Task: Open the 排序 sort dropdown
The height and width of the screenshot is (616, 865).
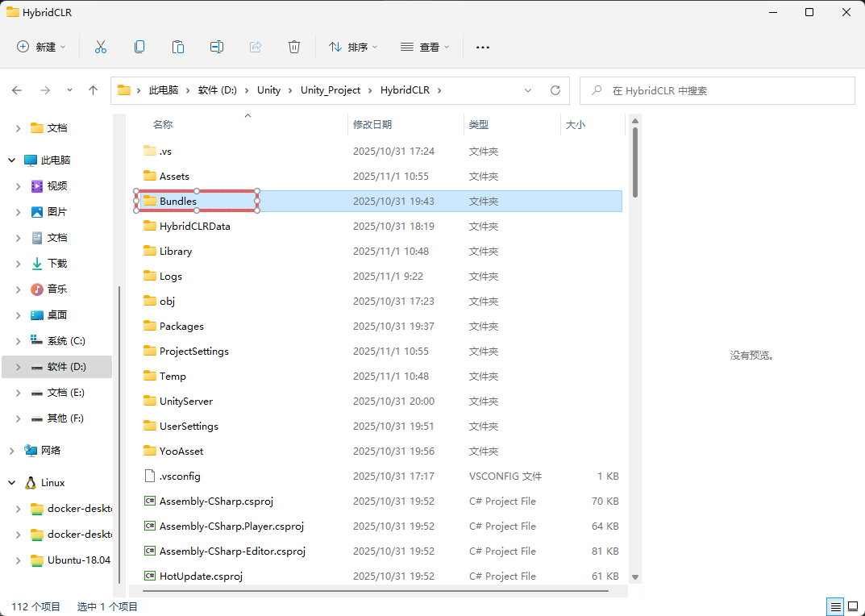Action: pos(353,47)
